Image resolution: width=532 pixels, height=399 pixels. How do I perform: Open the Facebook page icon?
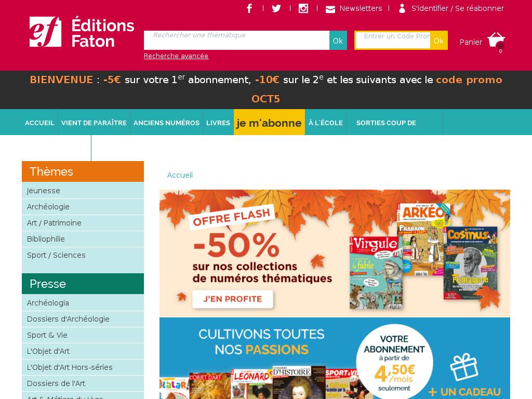[x=249, y=8]
